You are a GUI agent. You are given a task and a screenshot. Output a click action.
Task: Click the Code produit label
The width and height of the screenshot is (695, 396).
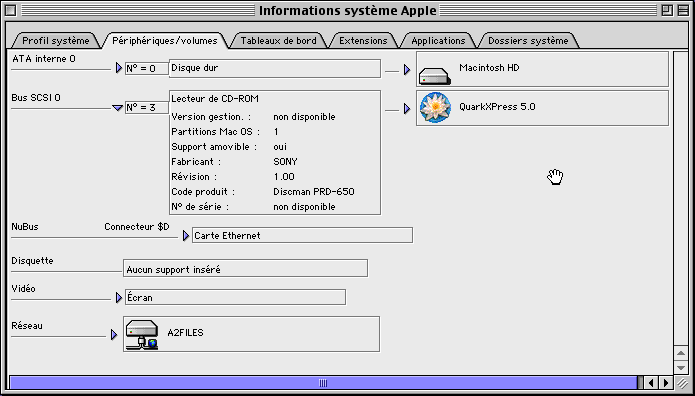coord(203,192)
